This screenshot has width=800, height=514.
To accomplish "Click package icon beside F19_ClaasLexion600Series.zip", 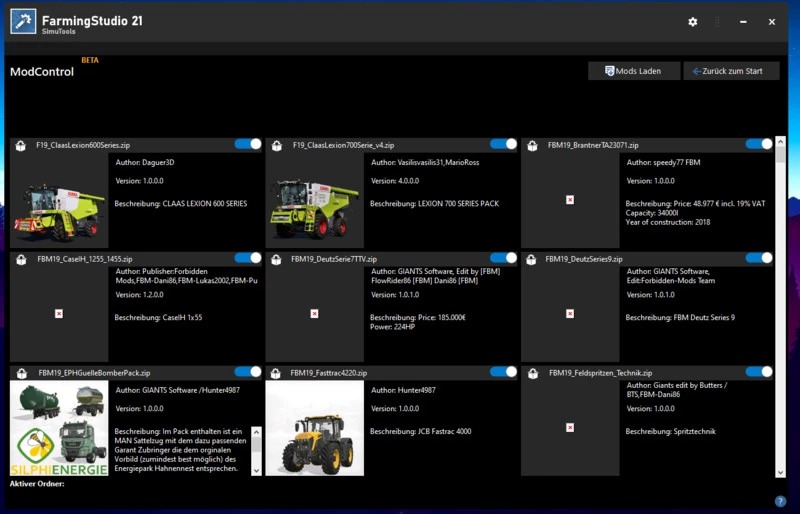I will point(21,145).
